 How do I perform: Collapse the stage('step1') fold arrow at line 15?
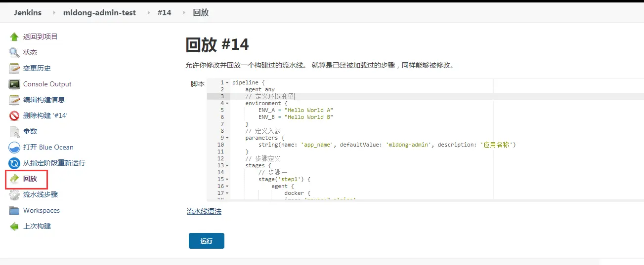(227, 179)
